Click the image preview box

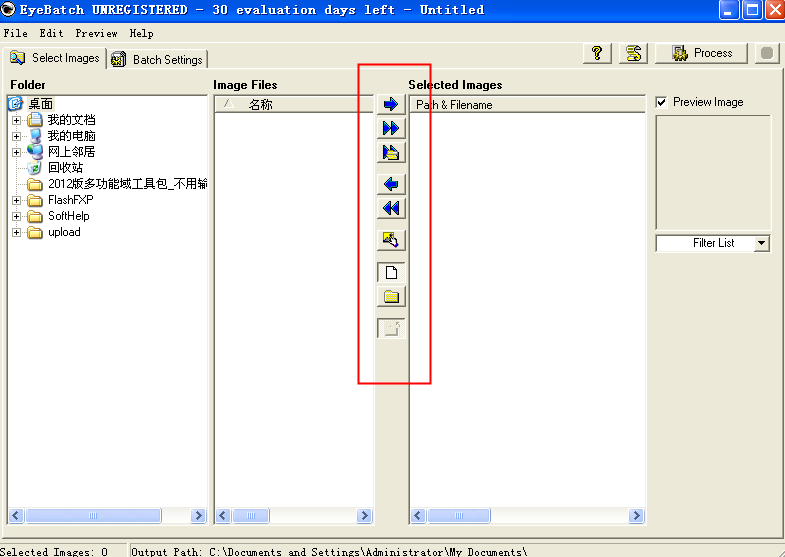pyautogui.click(x=713, y=173)
